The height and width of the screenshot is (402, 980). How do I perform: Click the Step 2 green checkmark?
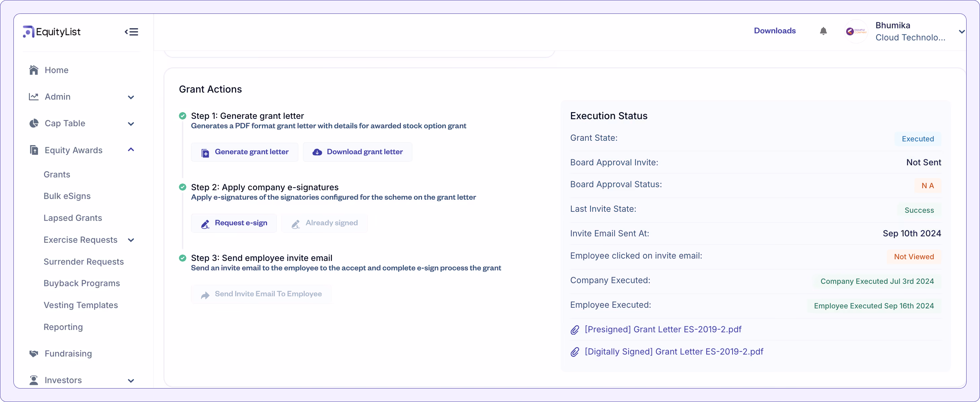[183, 187]
